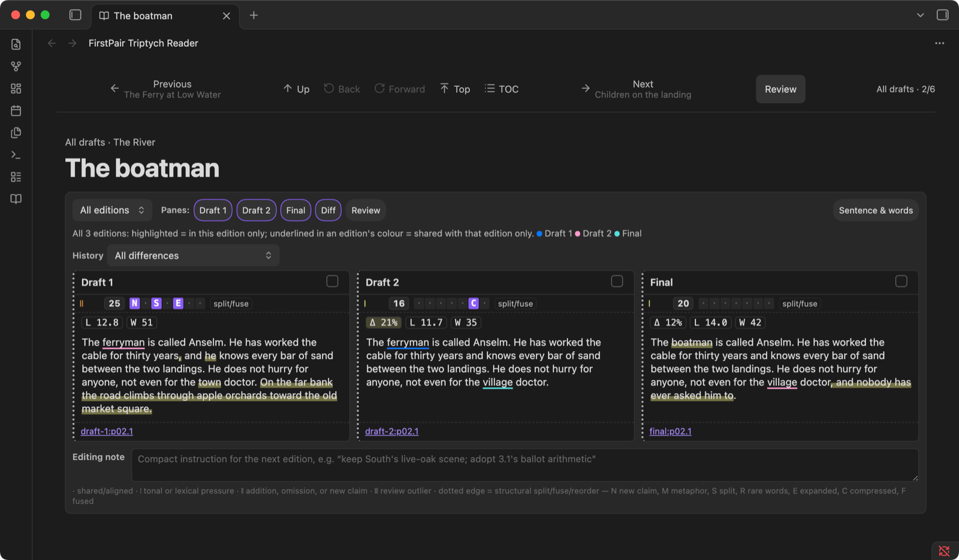Open the file search icon in left sidebar
Screen dimensions: 959x560
click(16, 44)
